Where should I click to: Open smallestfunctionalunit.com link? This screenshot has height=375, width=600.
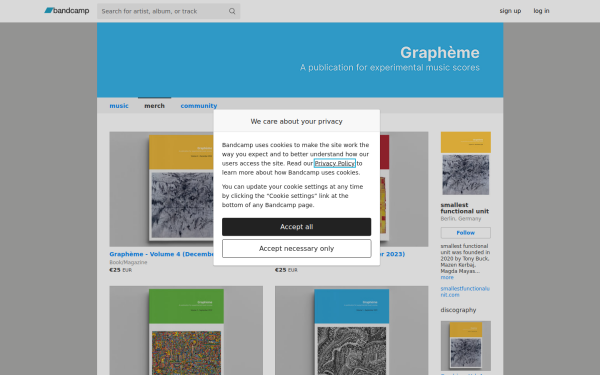point(465,292)
